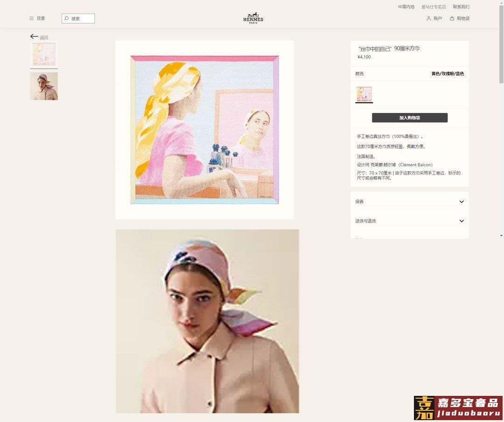This screenshot has height=422, width=504.
Task: Open the 联系我们 contact link
Action: 461,7
